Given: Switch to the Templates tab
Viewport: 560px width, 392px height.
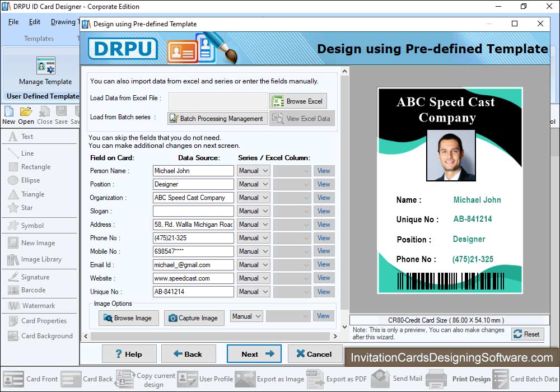Looking at the screenshot, I should (39, 39).
